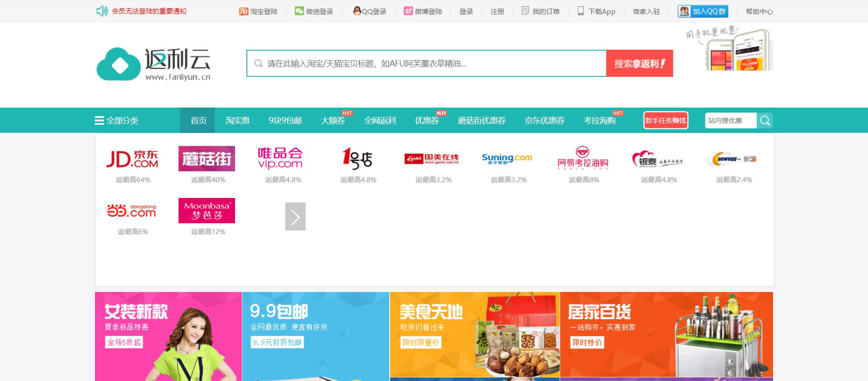The image size is (868, 381).
Task: Click the 返最高2.4% rebate text
Action: 734,180
